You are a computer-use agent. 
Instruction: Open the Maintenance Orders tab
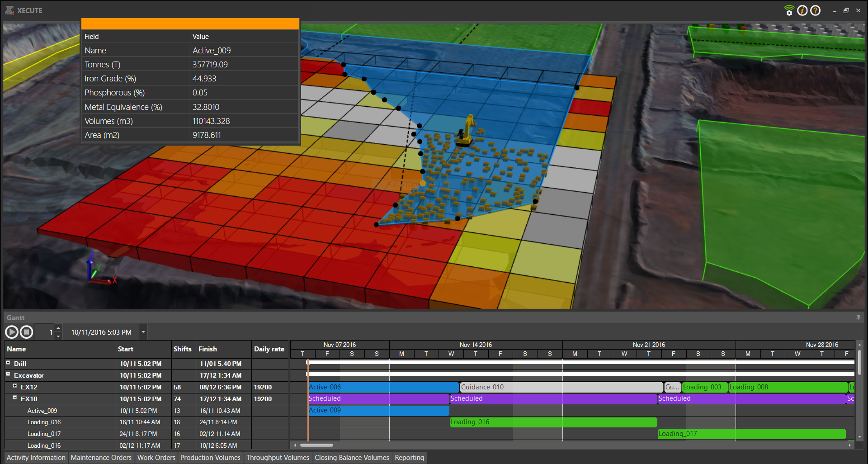101,458
